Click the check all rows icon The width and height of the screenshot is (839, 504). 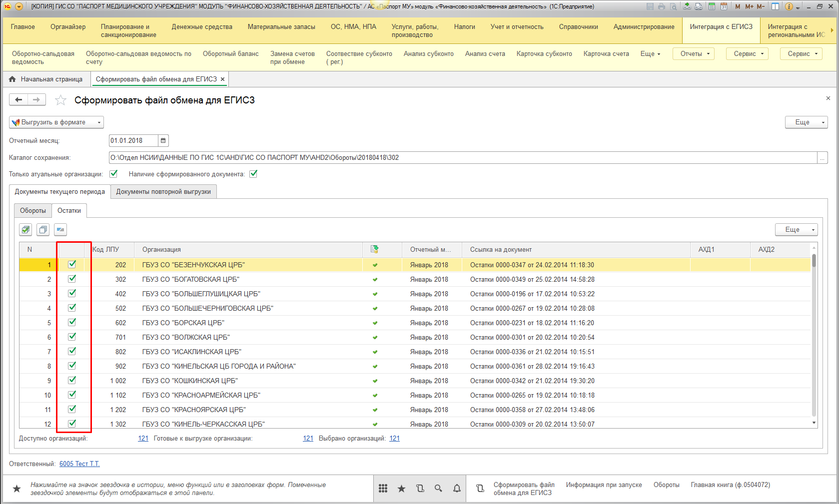tap(25, 230)
